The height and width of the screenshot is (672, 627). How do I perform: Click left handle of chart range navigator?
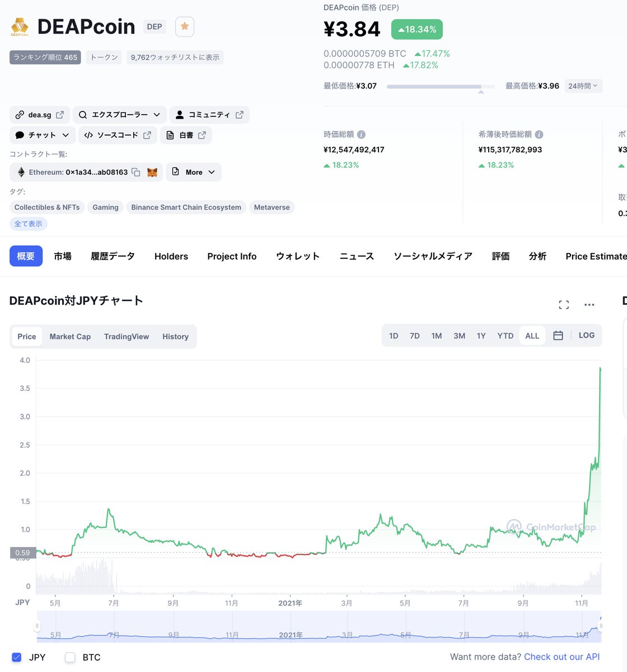(38, 626)
